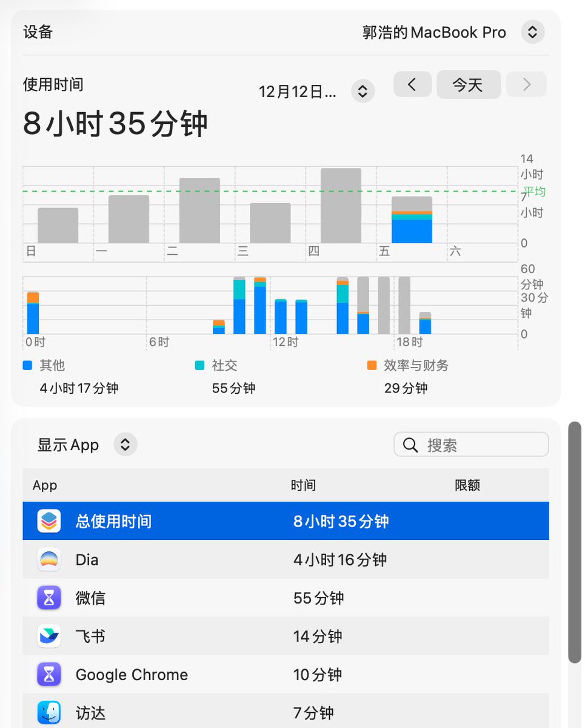Click the 总使用时间 category icon

(48, 521)
